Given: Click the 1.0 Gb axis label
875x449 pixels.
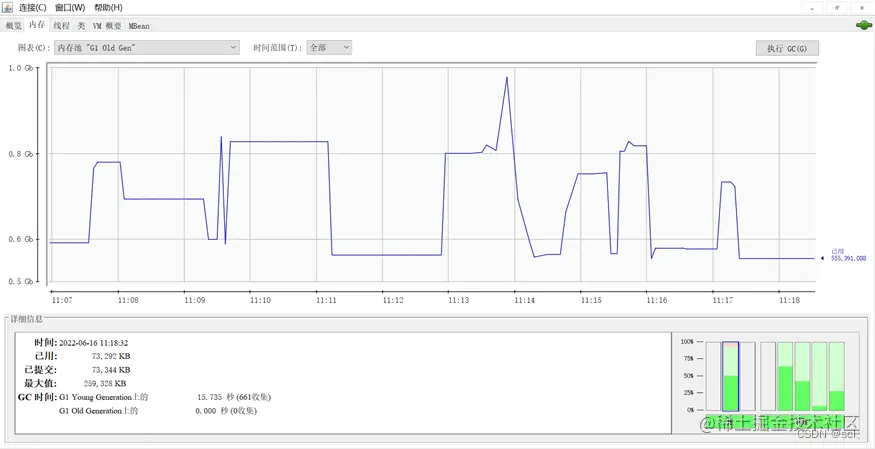Looking at the screenshot, I should tap(22, 68).
